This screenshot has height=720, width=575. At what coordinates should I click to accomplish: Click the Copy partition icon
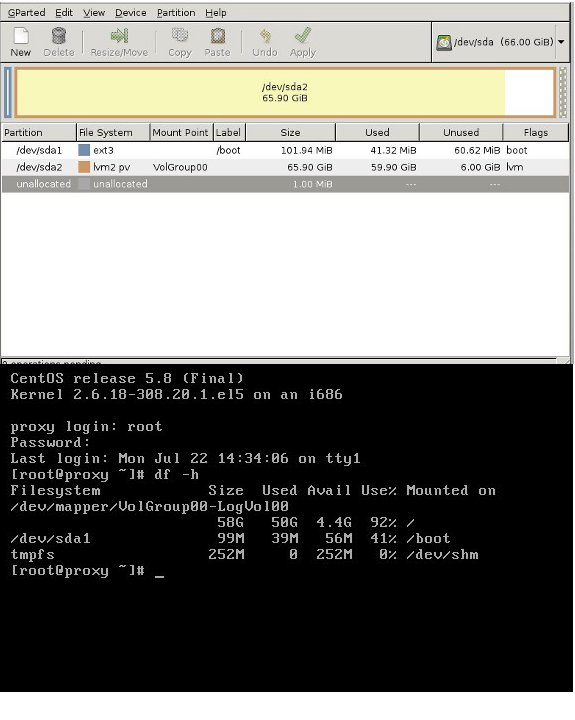tap(180, 35)
